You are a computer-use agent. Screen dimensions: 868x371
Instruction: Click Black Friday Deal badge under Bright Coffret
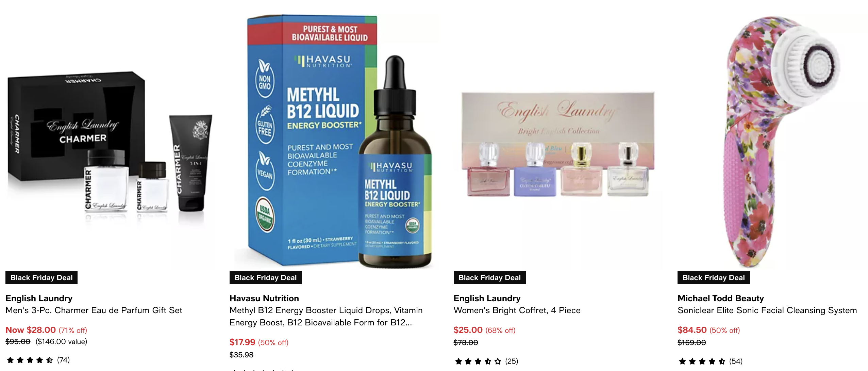coord(489,277)
